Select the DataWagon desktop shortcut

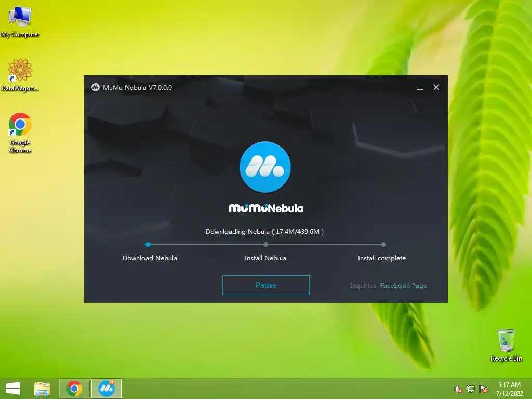coord(20,75)
